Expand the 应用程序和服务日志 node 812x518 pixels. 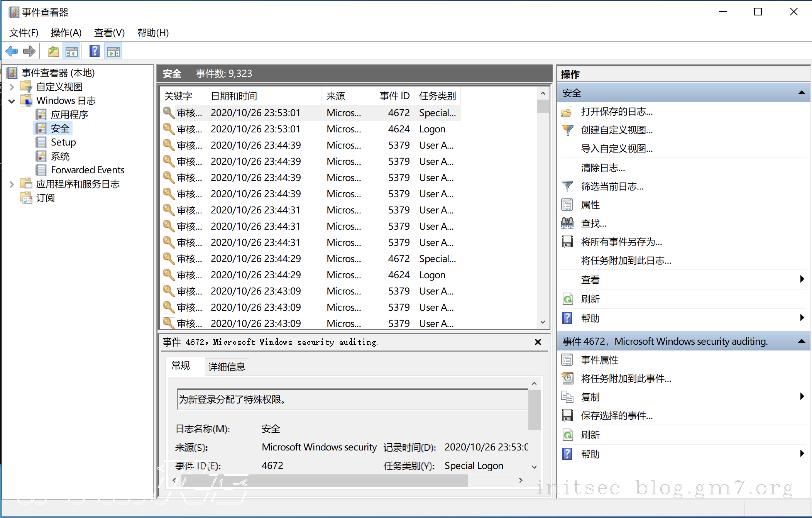12,184
